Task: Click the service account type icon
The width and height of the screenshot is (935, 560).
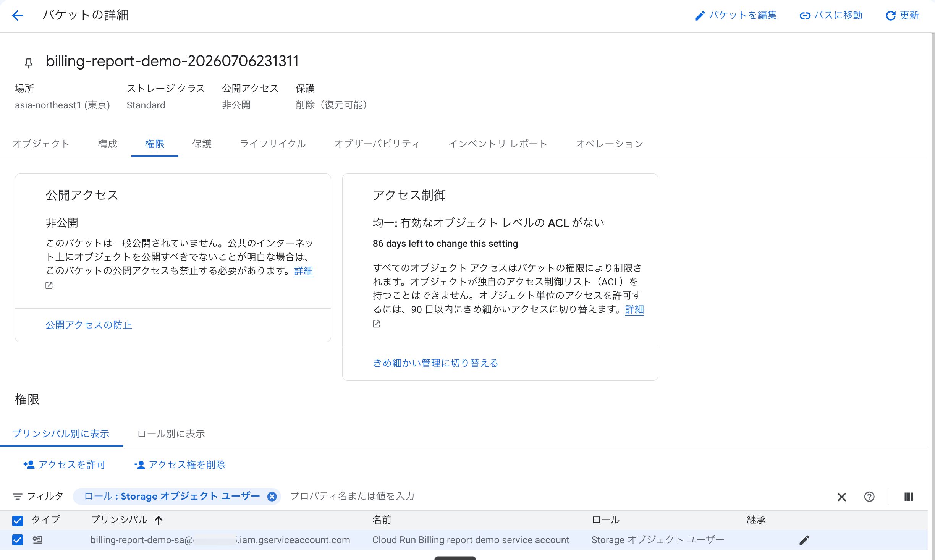Action: 37,540
